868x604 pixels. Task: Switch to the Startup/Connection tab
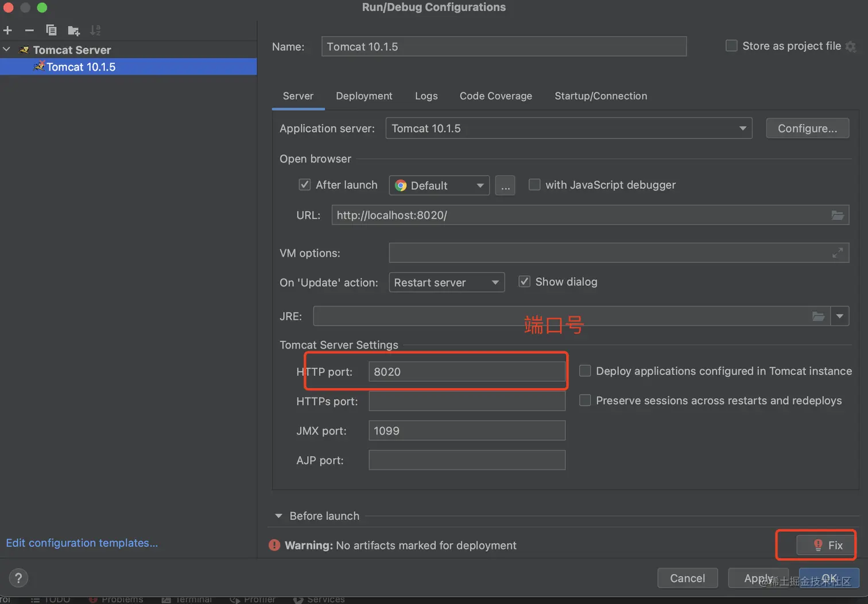600,96
